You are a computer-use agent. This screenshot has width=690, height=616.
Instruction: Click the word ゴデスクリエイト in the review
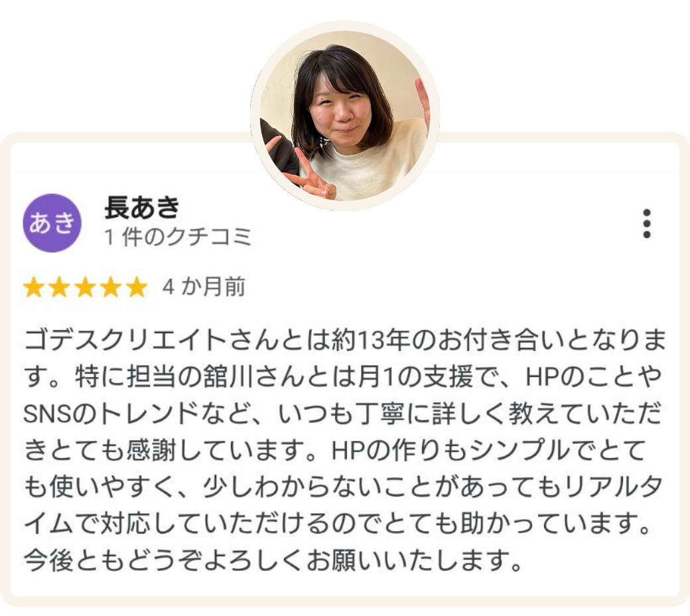(125, 339)
